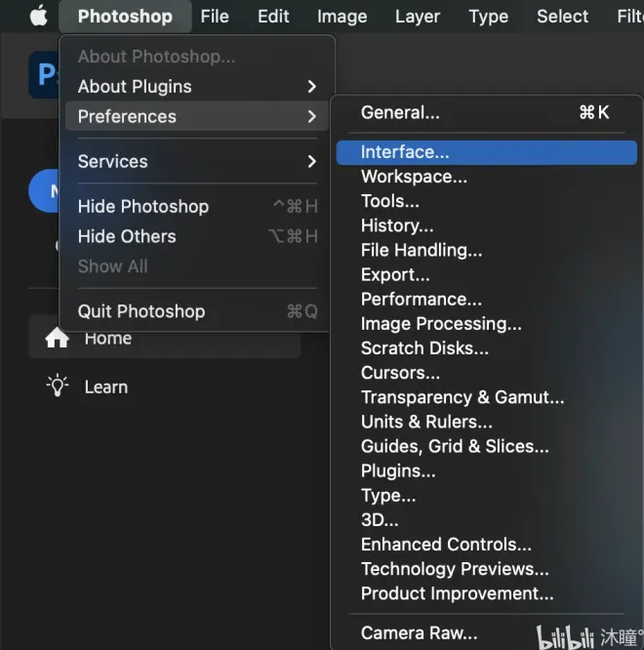Open the Select menu
The width and height of the screenshot is (644, 650).
[x=562, y=17]
